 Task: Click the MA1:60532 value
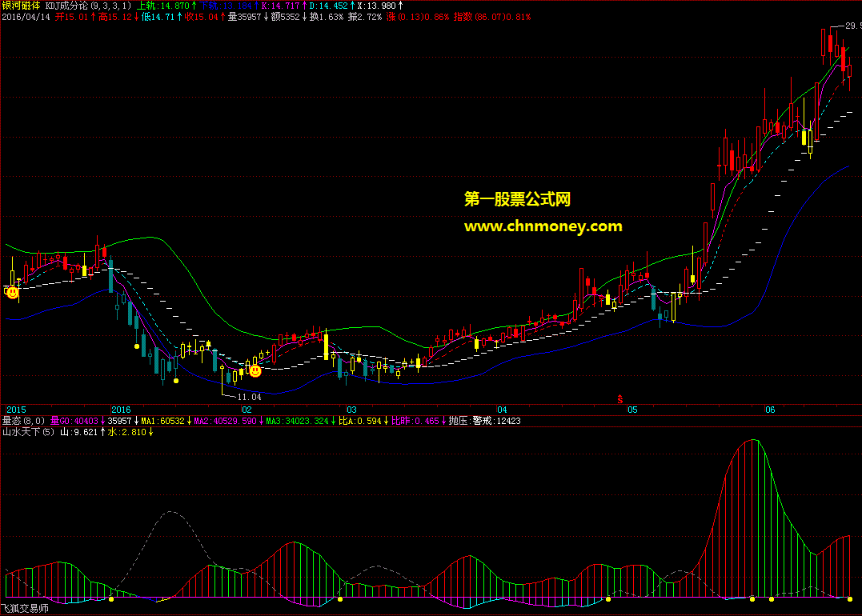pyautogui.click(x=162, y=421)
